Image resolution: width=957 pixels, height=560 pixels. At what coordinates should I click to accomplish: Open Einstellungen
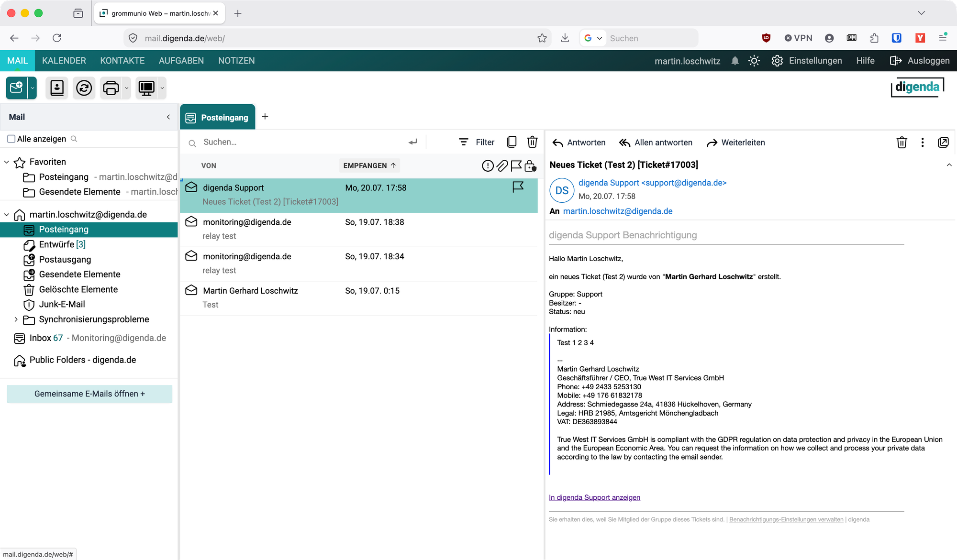click(807, 61)
